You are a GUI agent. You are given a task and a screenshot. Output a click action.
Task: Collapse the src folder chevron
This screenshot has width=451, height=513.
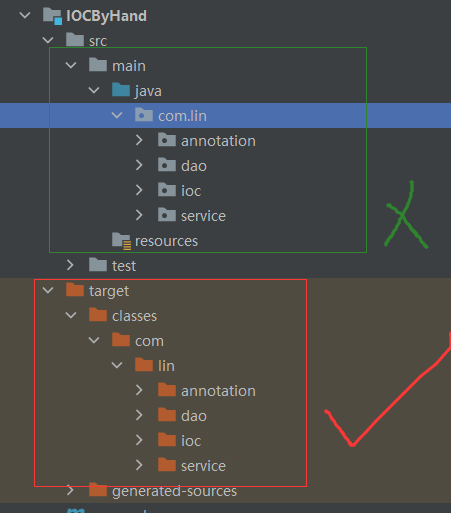[x=48, y=40]
